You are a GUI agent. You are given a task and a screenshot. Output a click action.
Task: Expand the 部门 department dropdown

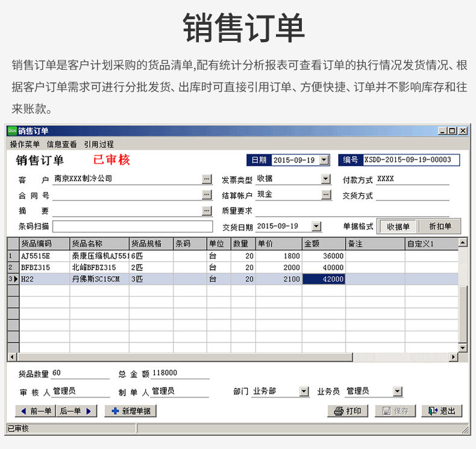tap(304, 391)
